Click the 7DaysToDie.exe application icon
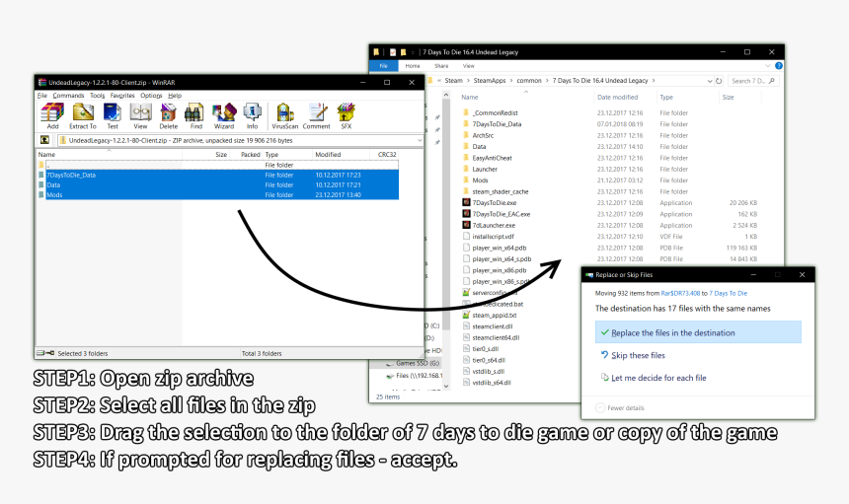The image size is (849, 504). (466, 202)
